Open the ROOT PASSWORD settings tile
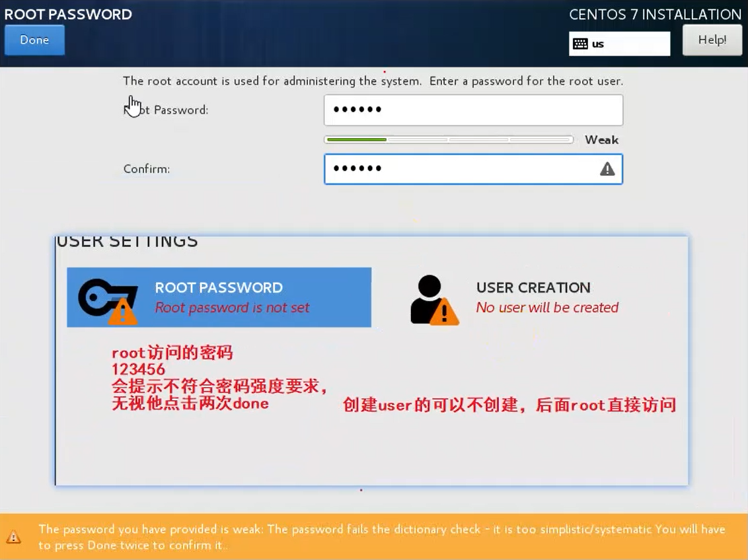This screenshot has height=560, width=748. pyautogui.click(x=219, y=297)
